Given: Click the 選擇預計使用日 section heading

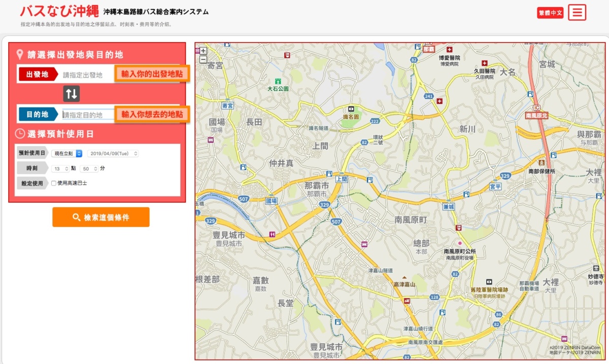Looking at the screenshot, I should pyautogui.click(x=61, y=134).
